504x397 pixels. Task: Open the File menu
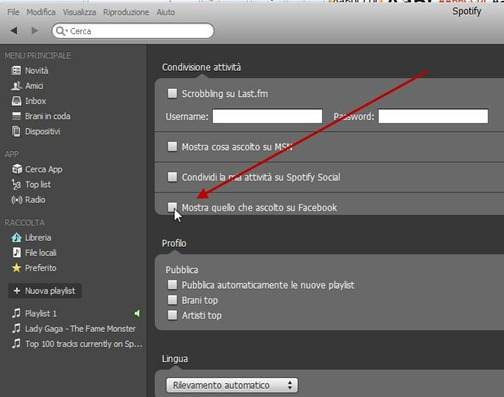tap(13, 12)
